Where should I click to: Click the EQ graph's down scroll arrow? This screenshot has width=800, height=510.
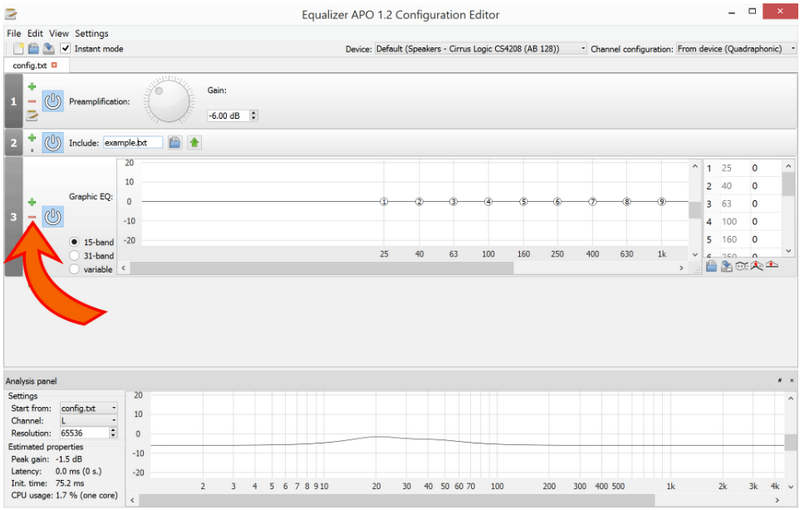pos(695,254)
